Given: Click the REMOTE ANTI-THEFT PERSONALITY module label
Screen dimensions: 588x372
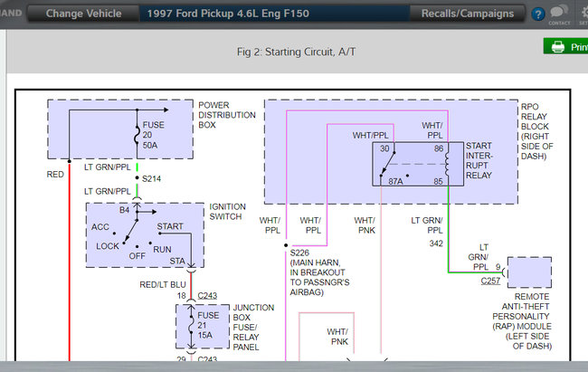Looking at the screenshot, I should point(522,321).
